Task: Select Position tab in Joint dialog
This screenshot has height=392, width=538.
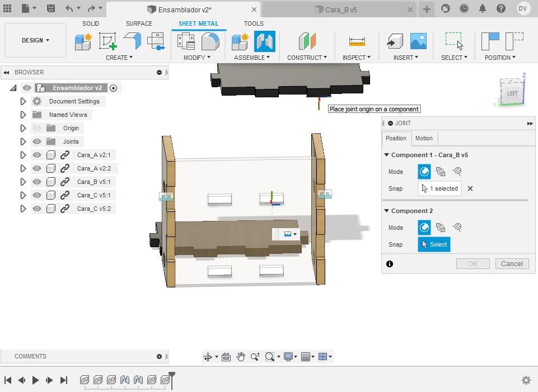Action: pos(396,139)
